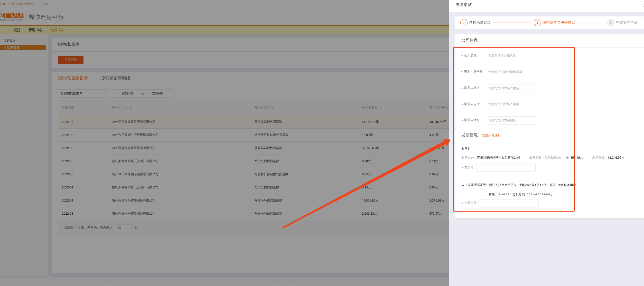Open the 全部预代扣主体 dropdown
The height and width of the screenshot is (286, 644).
[x=83, y=93]
